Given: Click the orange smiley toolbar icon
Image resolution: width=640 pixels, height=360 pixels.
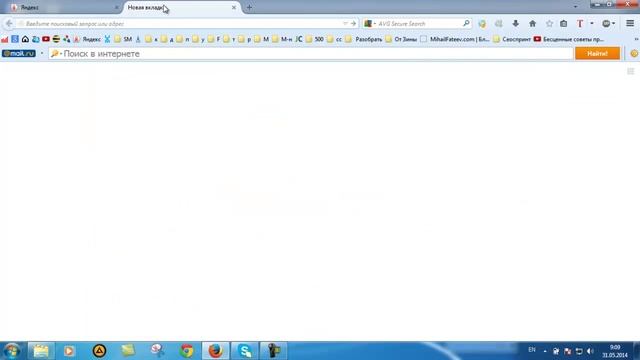Looking at the screenshot, I should pyautogui.click(x=634, y=53).
